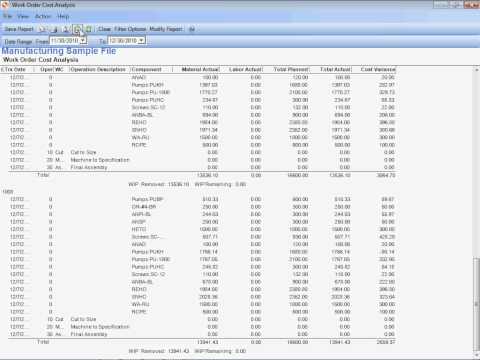The width and height of the screenshot is (480, 360).
Task: Click the vertical scrollbar thumb
Action: [477, 304]
